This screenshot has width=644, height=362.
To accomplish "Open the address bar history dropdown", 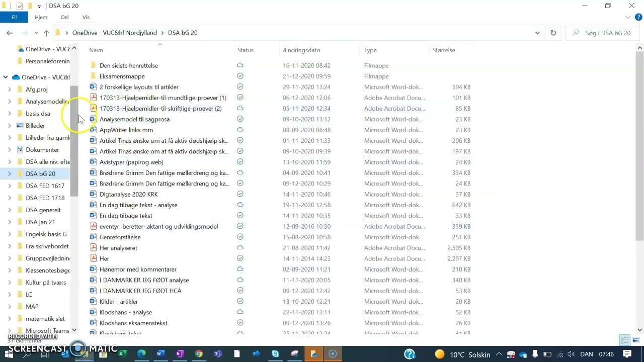I will tap(537, 33).
